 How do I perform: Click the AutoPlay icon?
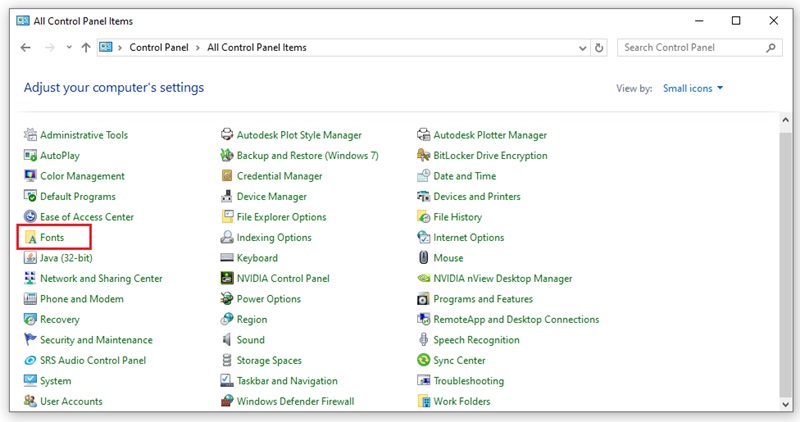click(x=30, y=155)
